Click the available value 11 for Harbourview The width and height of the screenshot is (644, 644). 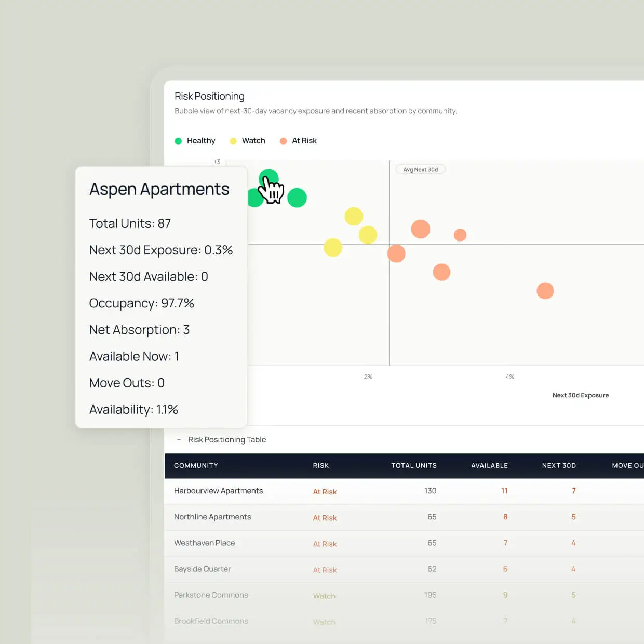pos(504,491)
